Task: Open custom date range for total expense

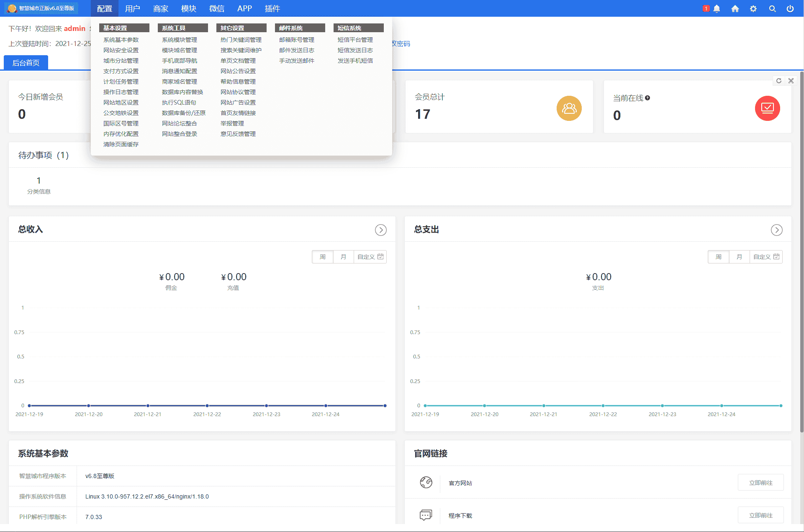Action: click(766, 257)
